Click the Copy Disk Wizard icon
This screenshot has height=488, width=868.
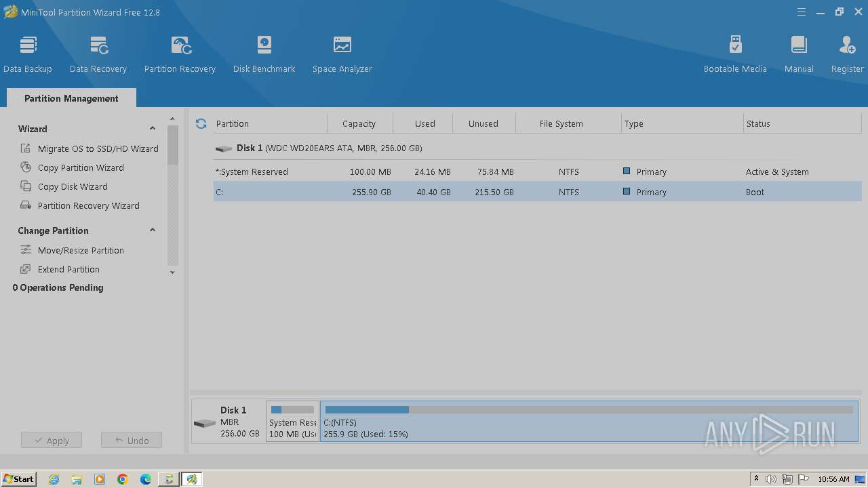26,186
